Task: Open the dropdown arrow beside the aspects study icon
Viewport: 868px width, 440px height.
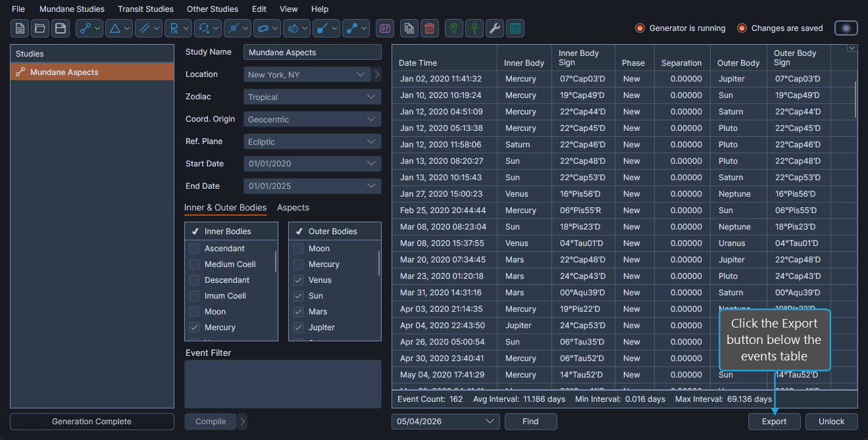Action: point(98,28)
